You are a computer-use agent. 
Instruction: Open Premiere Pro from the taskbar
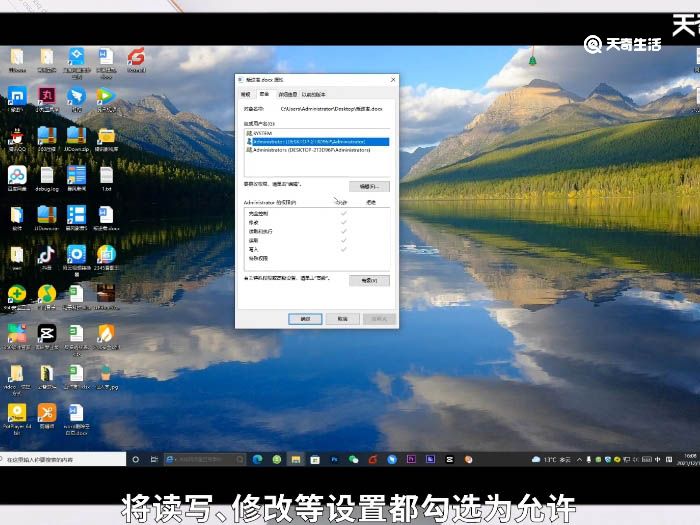pyautogui.click(x=410, y=459)
